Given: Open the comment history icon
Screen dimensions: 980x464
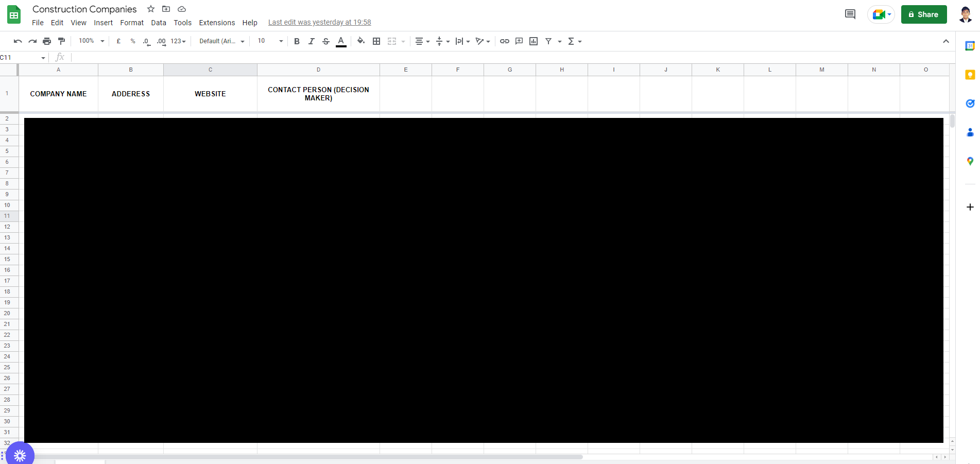Looking at the screenshot, I should click(x=850, y=14).
